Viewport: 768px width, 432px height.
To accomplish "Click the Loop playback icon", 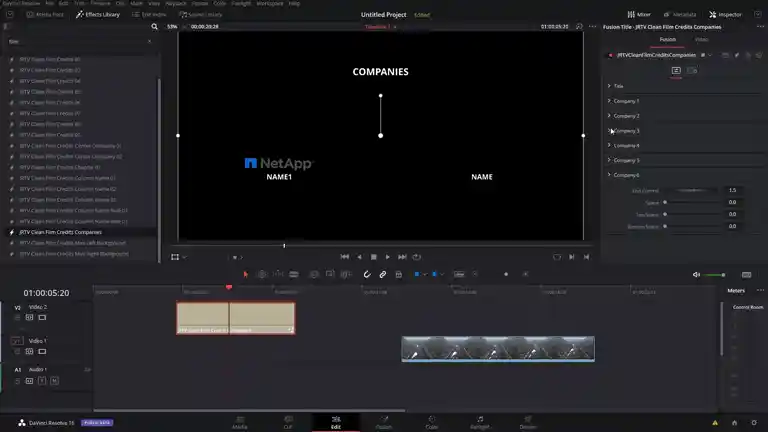I will click(417, 257).
